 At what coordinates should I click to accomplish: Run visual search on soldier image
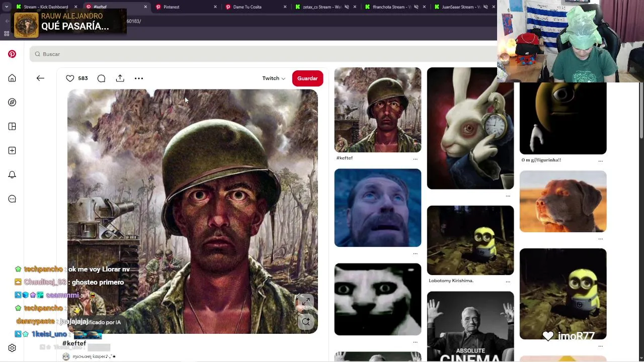coord(306,322)
